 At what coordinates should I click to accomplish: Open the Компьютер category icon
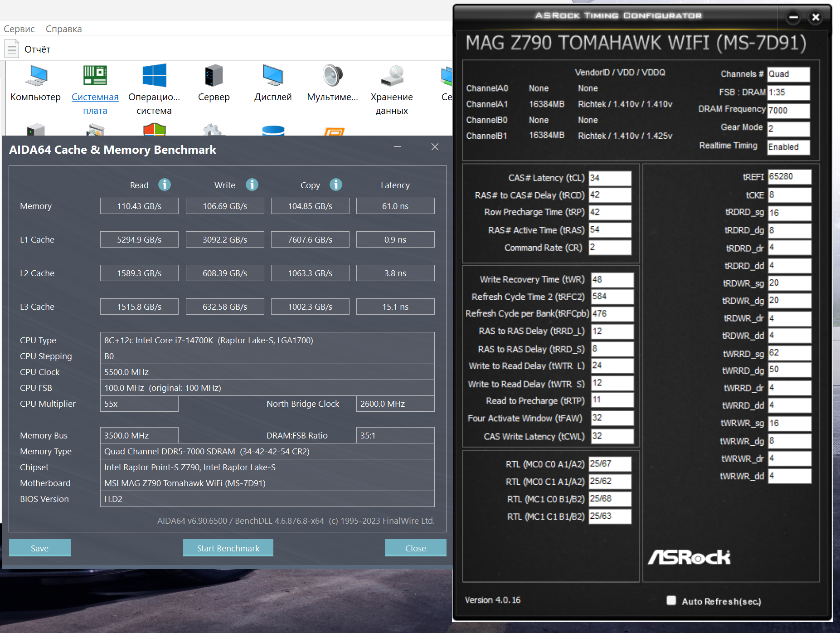(36, 76)
